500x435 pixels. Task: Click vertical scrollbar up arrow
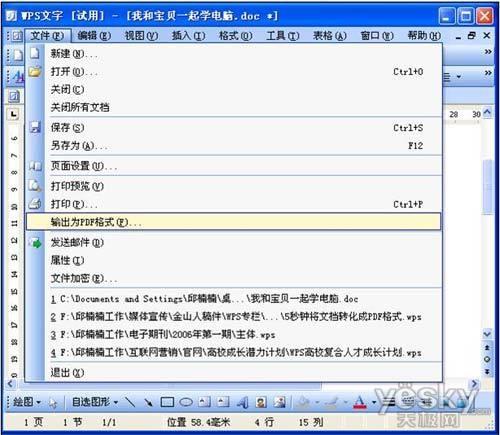click(x=487, y=113)
